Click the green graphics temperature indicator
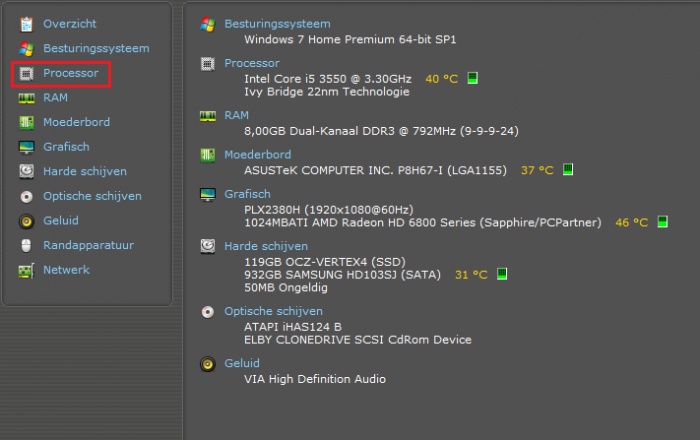The image size is (700, 440). 662,222
